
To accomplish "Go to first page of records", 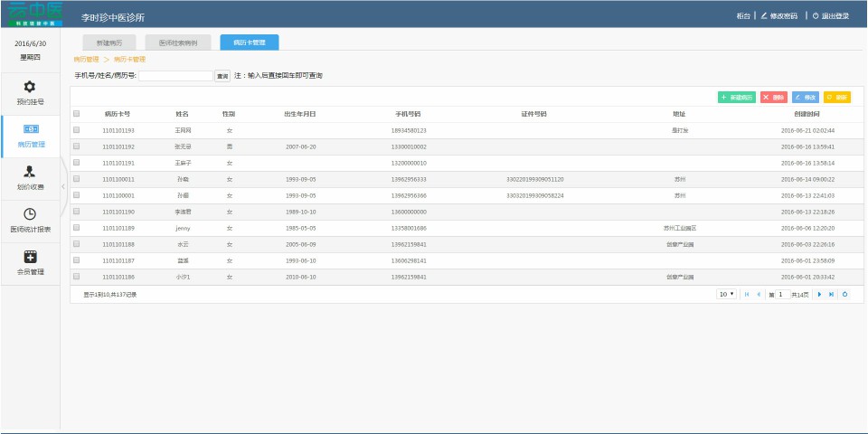I will [x=747, y=295].
